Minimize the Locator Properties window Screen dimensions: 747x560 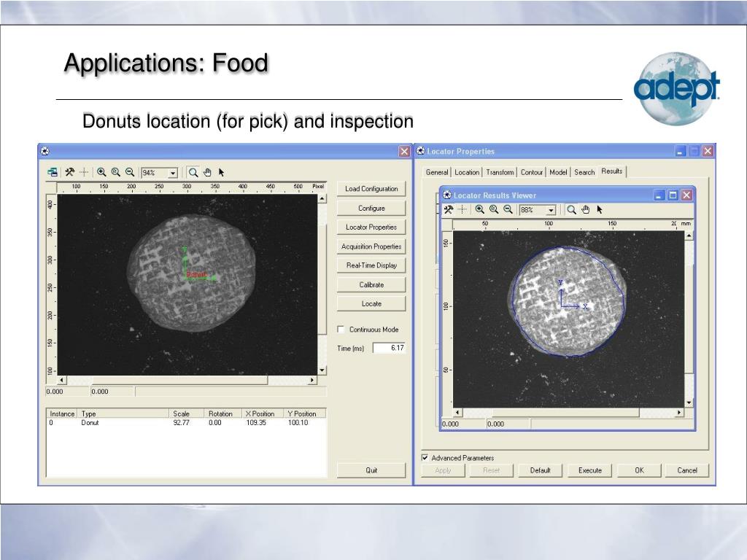(681, 152)
